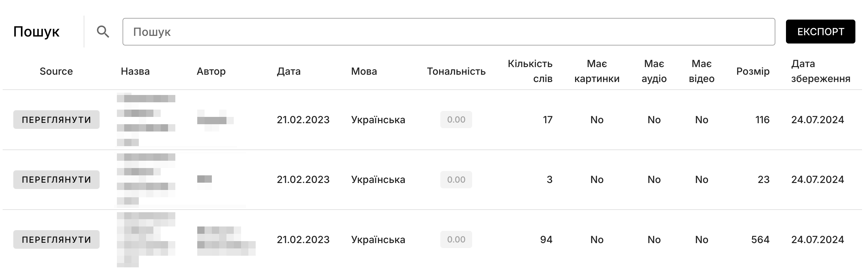The height and width of the screenshot is (269, 868).
Task: Click the 0.00 sentiment badge in first row
Action: click(x=456, y=120)
